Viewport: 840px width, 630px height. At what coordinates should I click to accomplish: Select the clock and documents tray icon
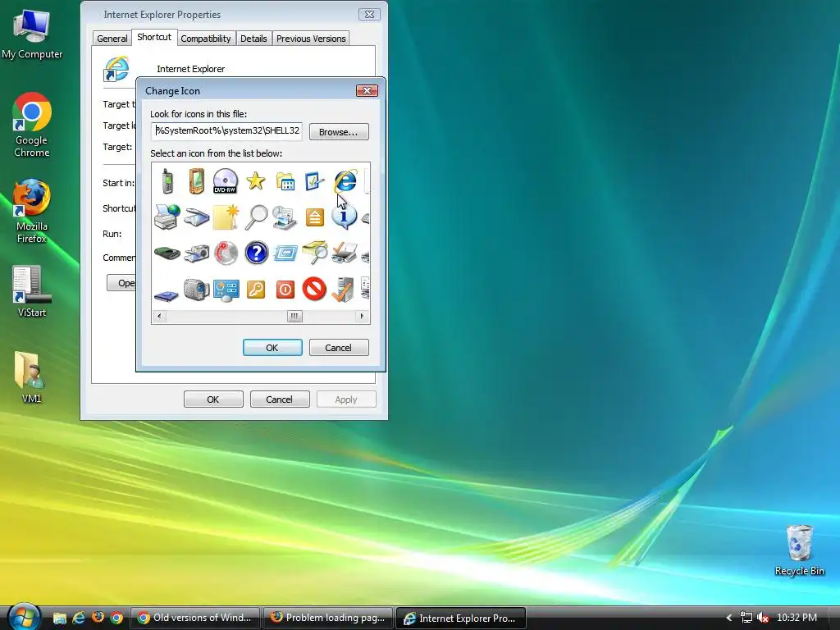tap(285, 217)
